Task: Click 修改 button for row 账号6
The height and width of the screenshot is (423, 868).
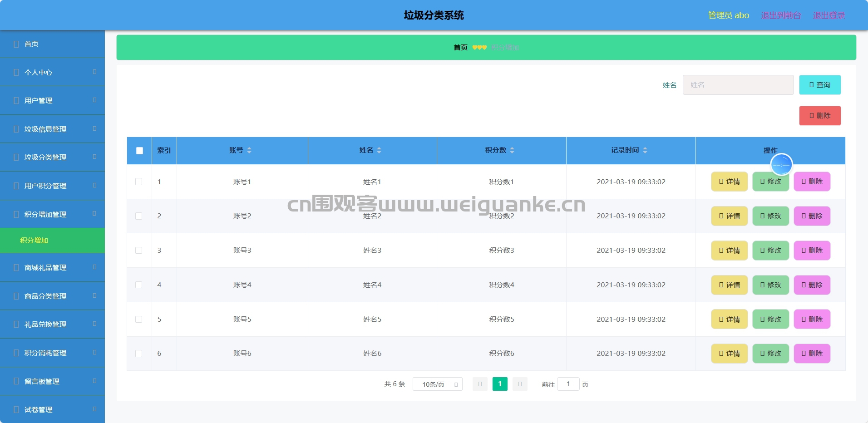Action: coord(771,354)
